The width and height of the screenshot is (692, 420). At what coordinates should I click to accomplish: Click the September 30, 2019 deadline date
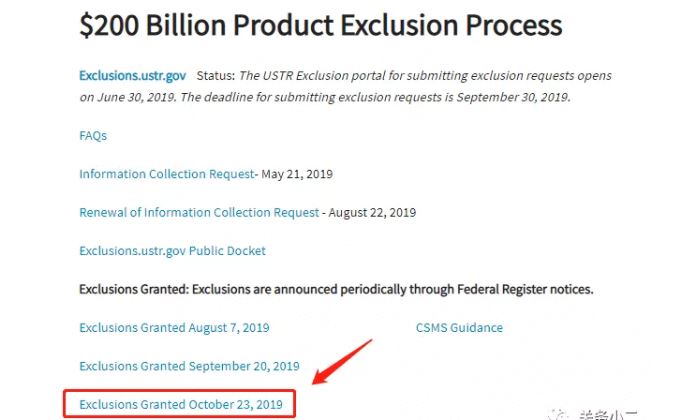(513, 97)
